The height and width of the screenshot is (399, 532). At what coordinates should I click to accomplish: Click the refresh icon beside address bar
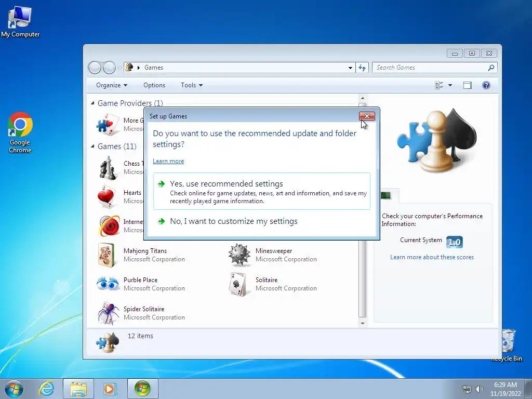(x=362, y=68)
